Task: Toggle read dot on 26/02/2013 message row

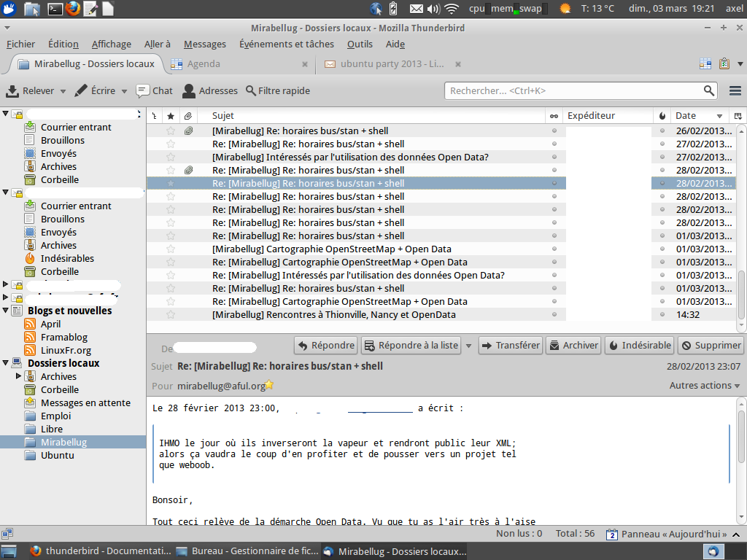Action: 554,131
